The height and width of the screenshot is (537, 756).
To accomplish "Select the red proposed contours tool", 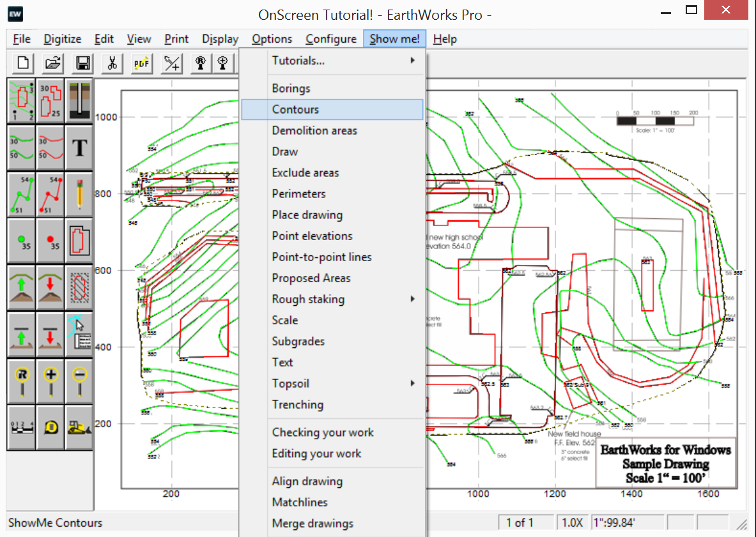I will click(x=50, y=148).
